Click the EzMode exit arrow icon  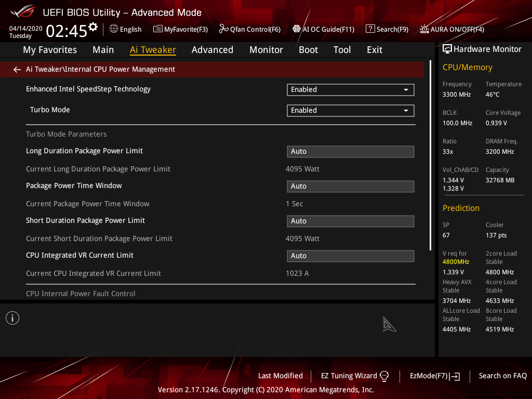(455, 376)
